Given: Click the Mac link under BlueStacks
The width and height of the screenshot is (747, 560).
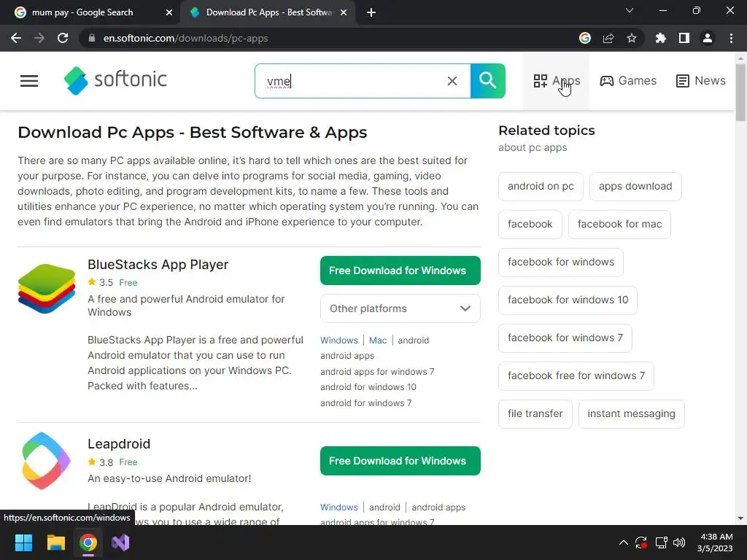Looking at the screenshot, I should coord(378,341).
